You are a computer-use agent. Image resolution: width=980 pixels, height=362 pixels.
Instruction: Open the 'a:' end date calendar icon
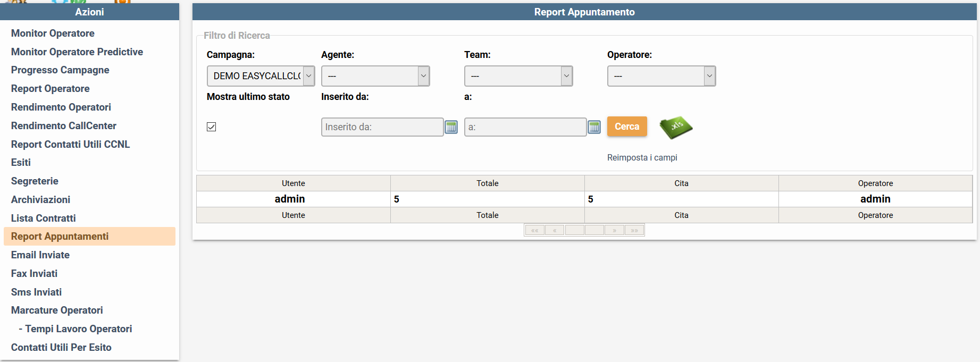point(594,127)
